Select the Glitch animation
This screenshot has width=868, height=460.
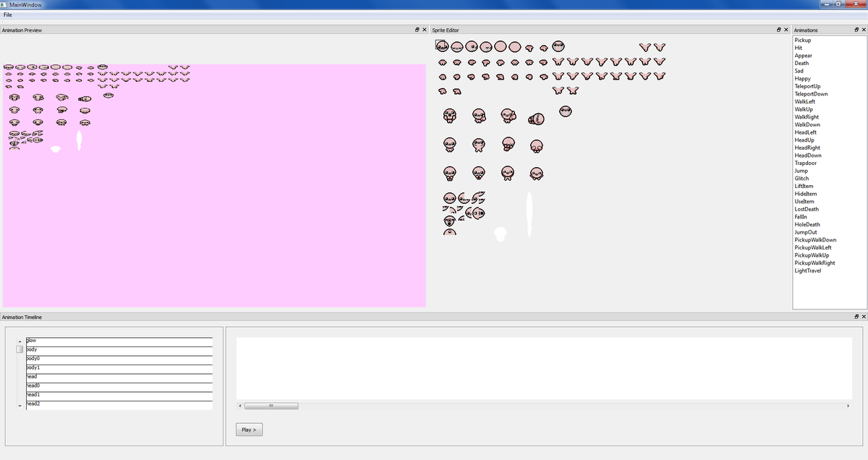coord(829,179)
